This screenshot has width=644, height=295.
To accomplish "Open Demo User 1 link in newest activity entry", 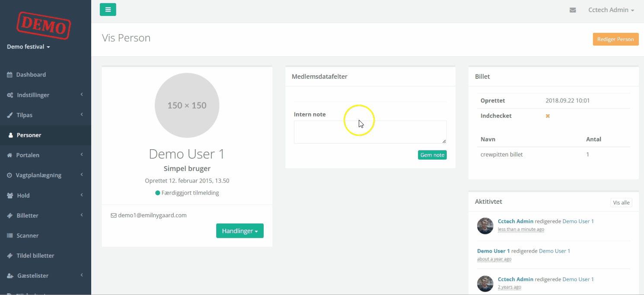I will pos(578,221).
